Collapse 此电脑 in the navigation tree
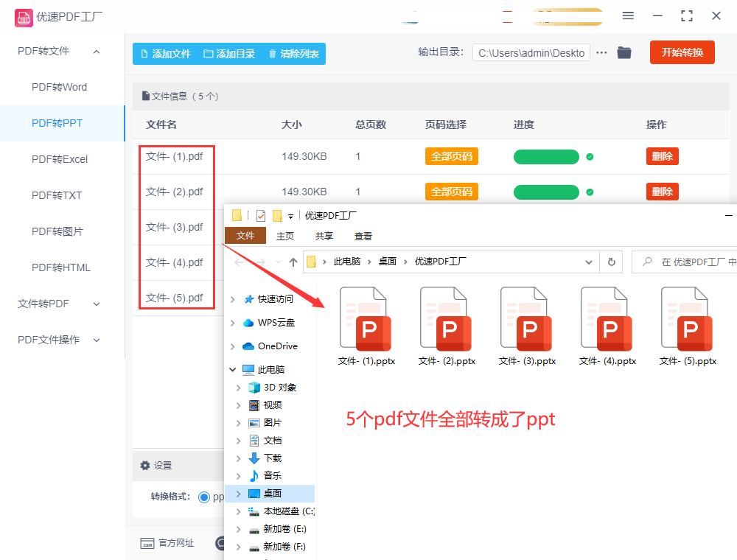Viewport: 737px width, 560px height. click(x=233, y=370)
